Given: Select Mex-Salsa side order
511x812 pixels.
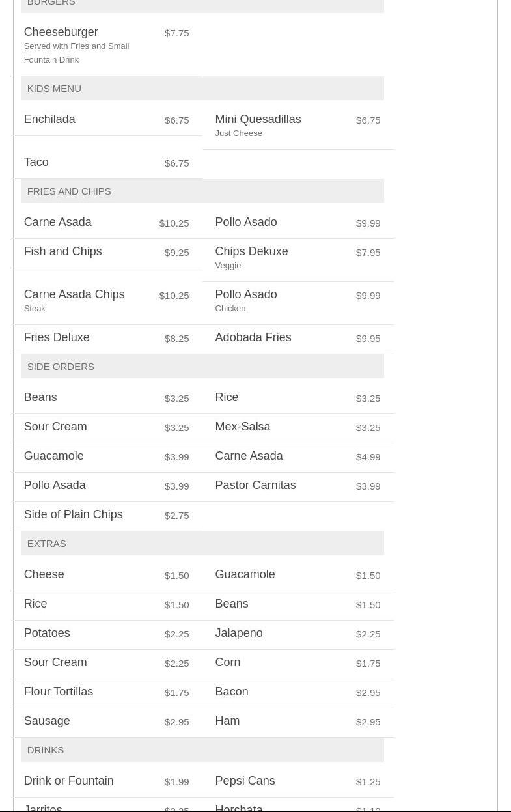Looking at the screenshot, I should [x=242, y=427].
